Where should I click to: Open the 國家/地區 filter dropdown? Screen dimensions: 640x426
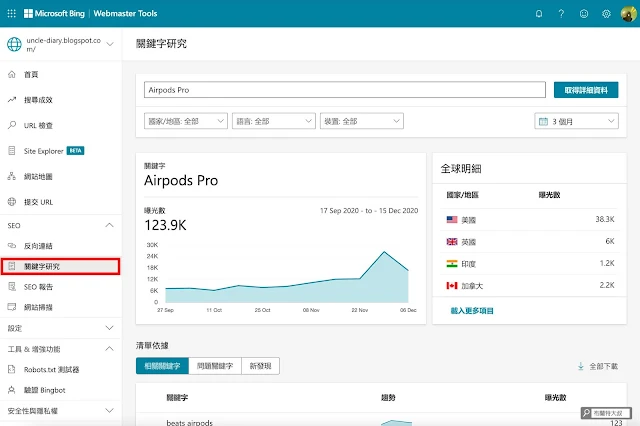(x=186, y=121)
